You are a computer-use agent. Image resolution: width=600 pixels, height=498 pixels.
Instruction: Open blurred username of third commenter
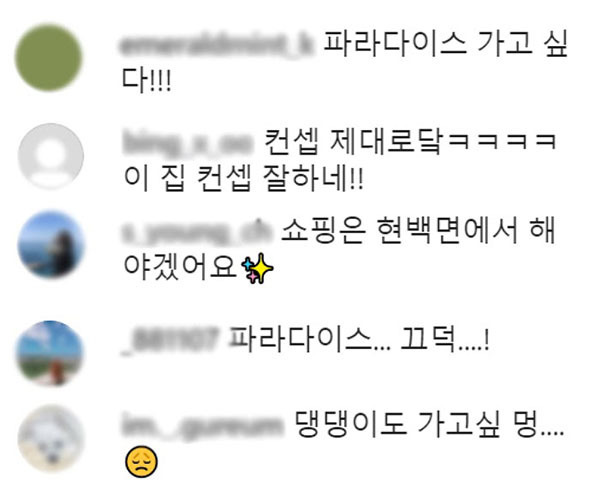(x=197, y=231)
